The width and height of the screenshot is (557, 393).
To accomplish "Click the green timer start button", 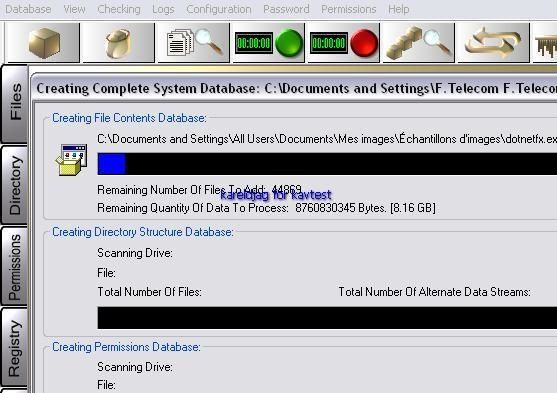I will [269, 43].
